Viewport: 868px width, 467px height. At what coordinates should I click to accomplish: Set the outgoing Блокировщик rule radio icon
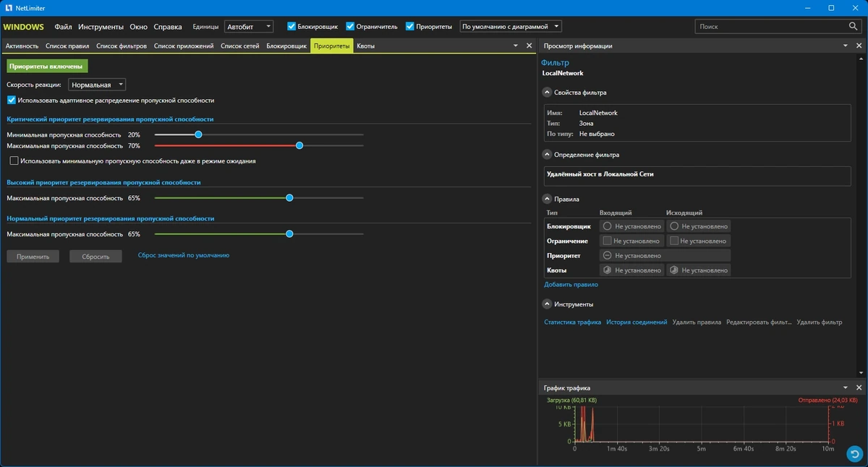coord(674,226)
